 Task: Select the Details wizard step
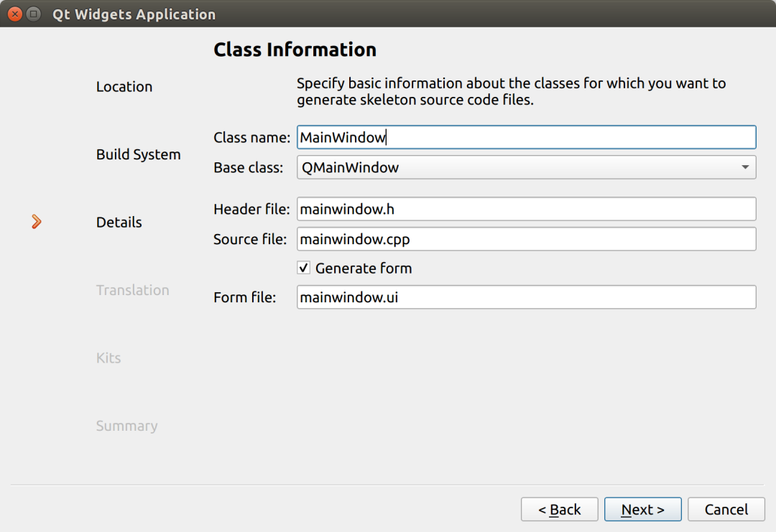119,223
